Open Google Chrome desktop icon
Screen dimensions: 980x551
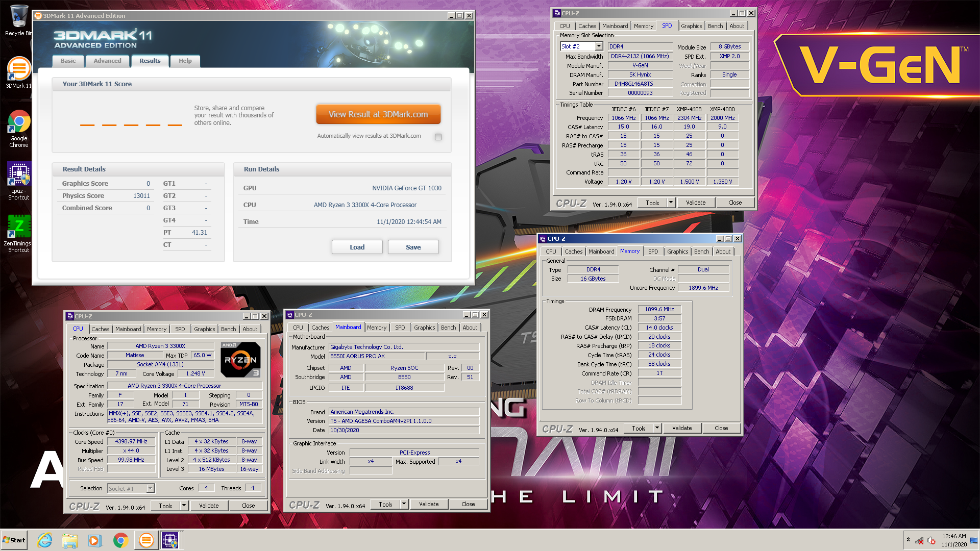(19, 129)
